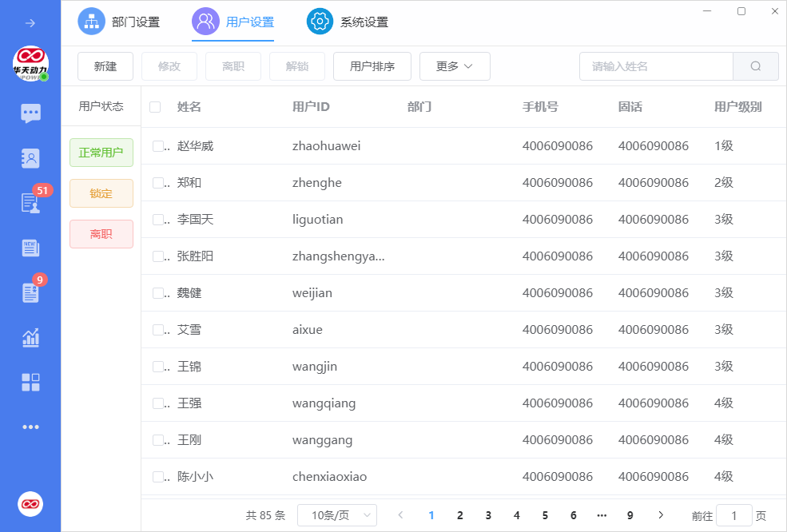
Task: Open the contacts sidebar icon
Action: coord(30,158)
